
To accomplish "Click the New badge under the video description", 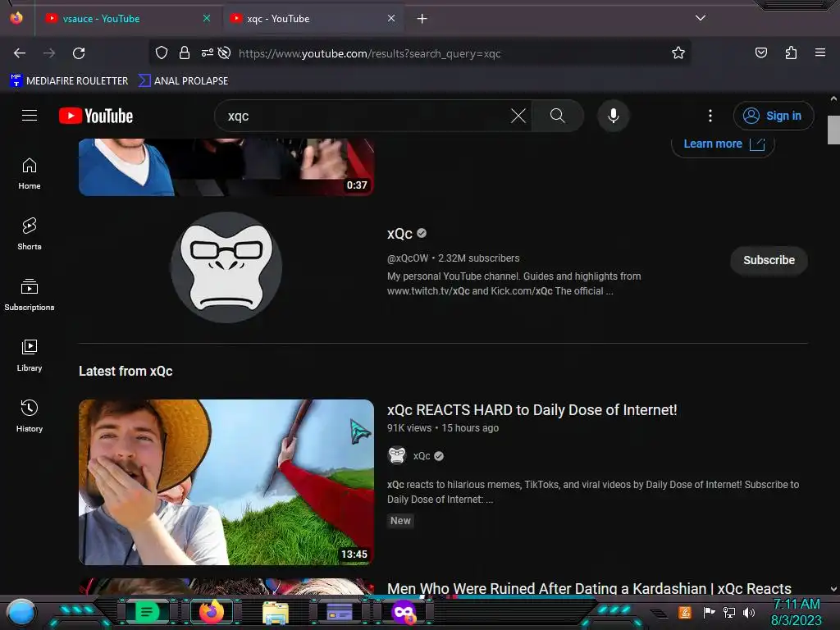I will click(x=400, y=521).
